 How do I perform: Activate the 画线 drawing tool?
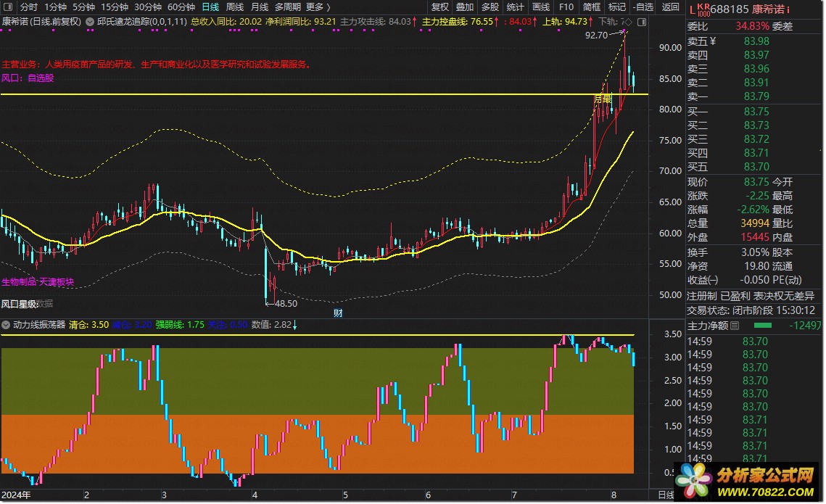pyautogui.click(x=541, y=7)
